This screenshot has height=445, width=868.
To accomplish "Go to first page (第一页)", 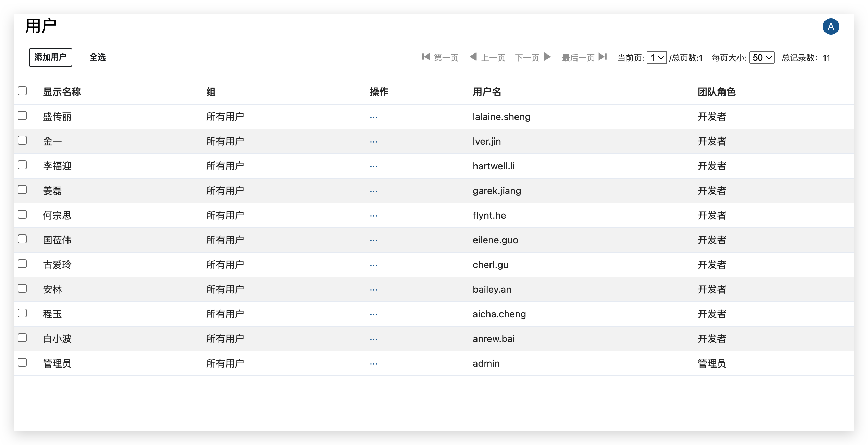I will click(x=440, y=57).
